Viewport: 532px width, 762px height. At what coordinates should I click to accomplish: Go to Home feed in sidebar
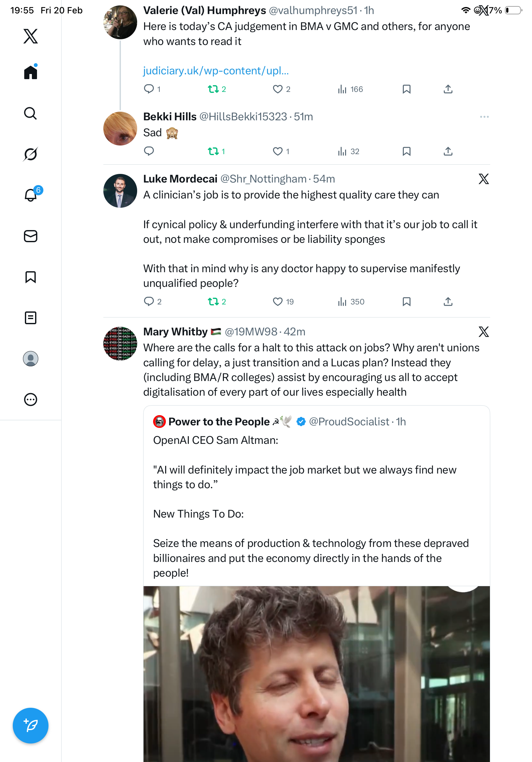[31, 72]
